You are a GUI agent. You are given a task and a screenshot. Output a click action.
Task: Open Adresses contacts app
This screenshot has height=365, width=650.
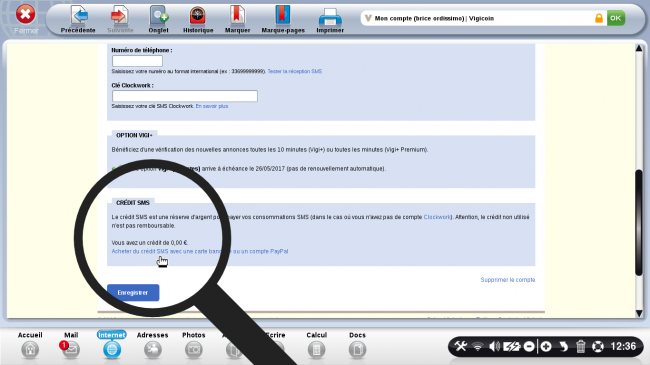pyautogui.click(x=153, y=350)
